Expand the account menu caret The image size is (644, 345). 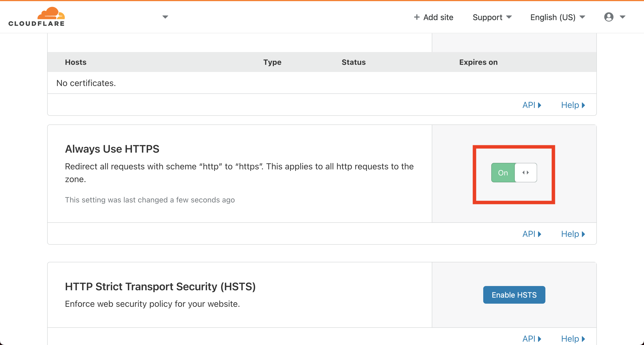coord(623,17)
